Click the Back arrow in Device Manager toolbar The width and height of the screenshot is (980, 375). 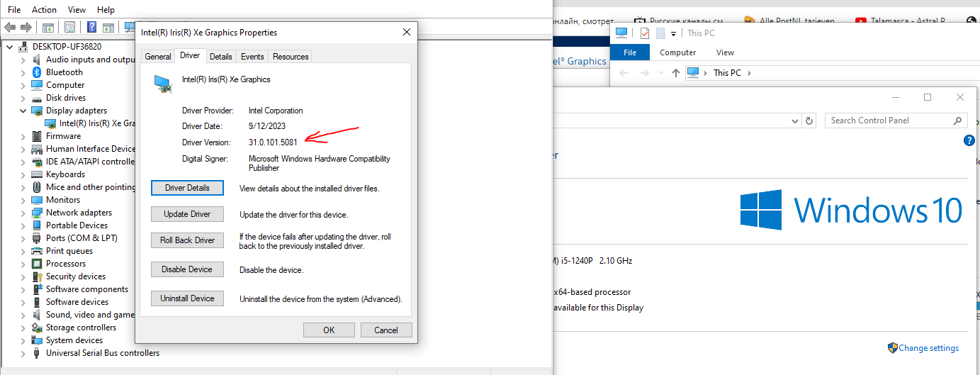(x=10, y=27)
